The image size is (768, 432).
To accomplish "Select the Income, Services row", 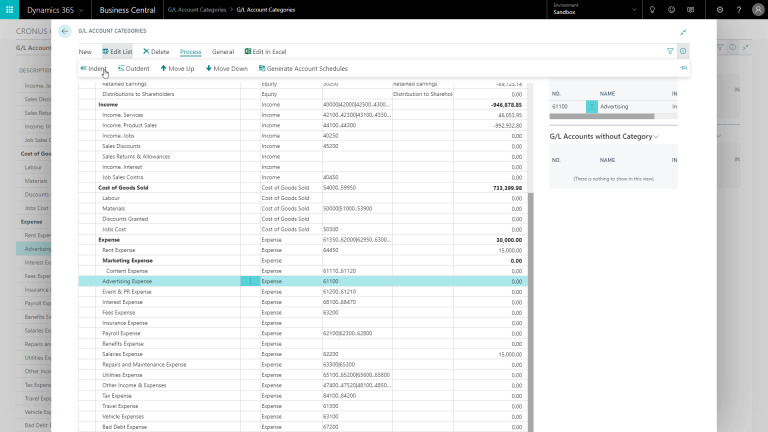I will (x=303, y=115).
